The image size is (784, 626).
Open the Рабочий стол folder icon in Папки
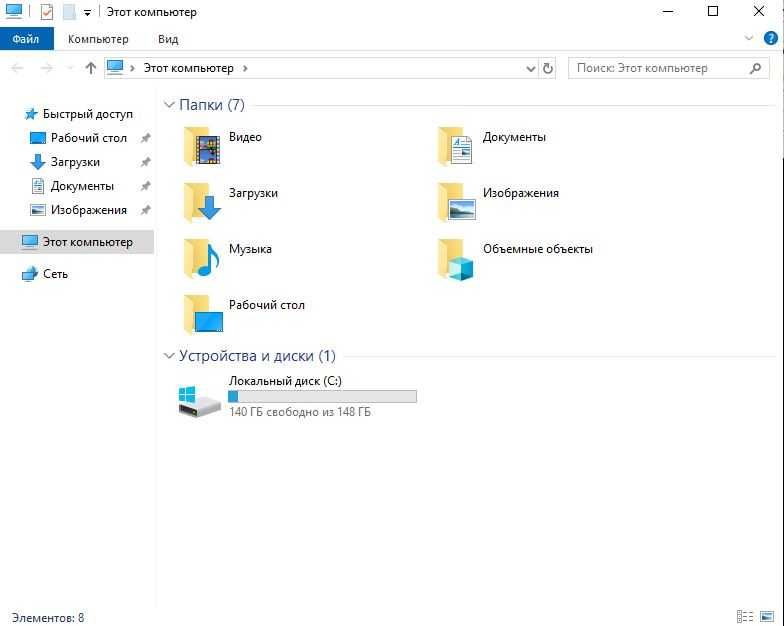coord(202,314)
